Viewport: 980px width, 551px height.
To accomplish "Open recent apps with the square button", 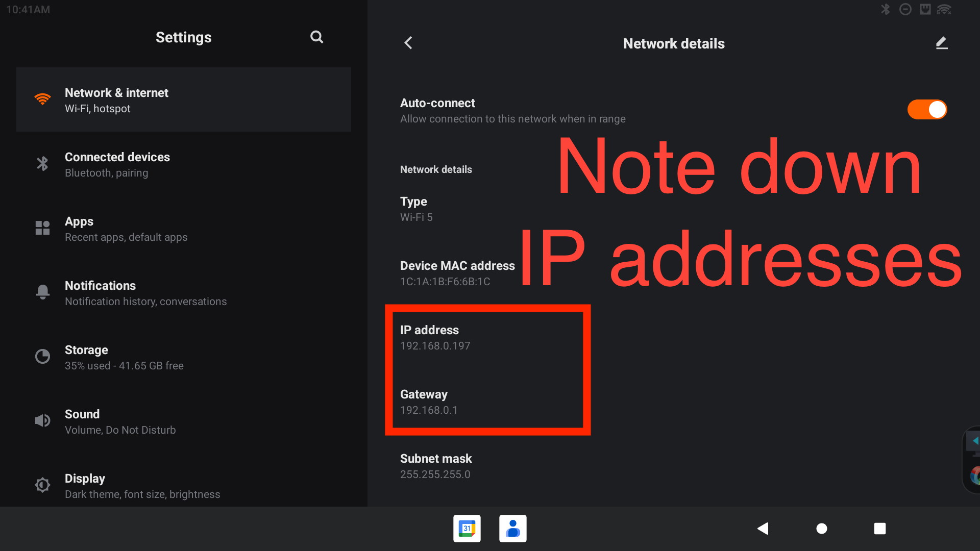I will (x=879, y=529).
